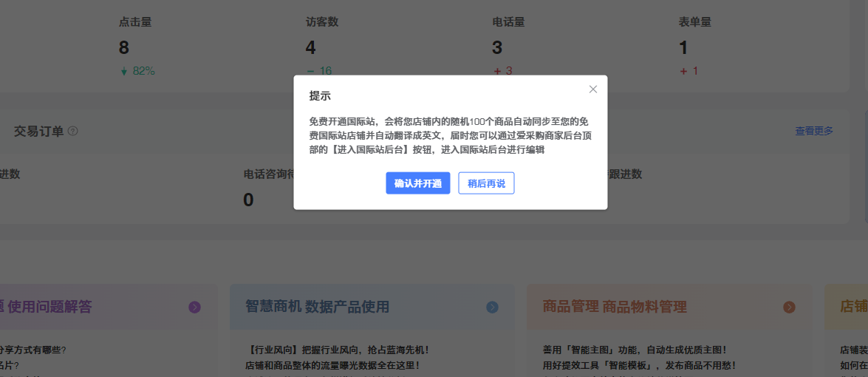Select the 点击量 statistic value 8
The height and width of the screenshot is (377, 868).
coord(124,48)
